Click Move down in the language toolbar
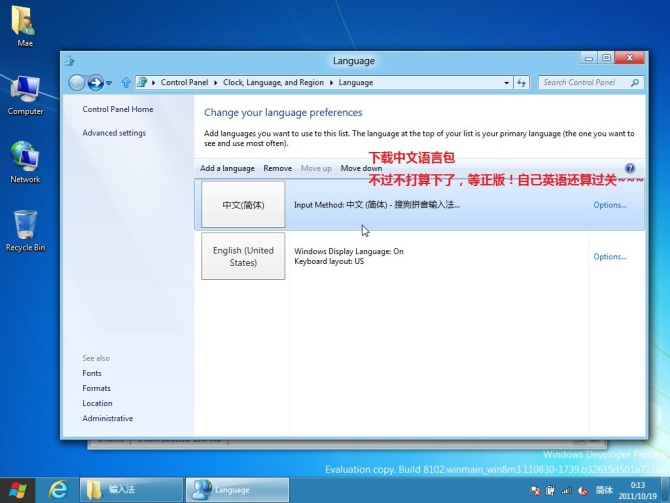The image size is (670, 503). tap(361, 168)
